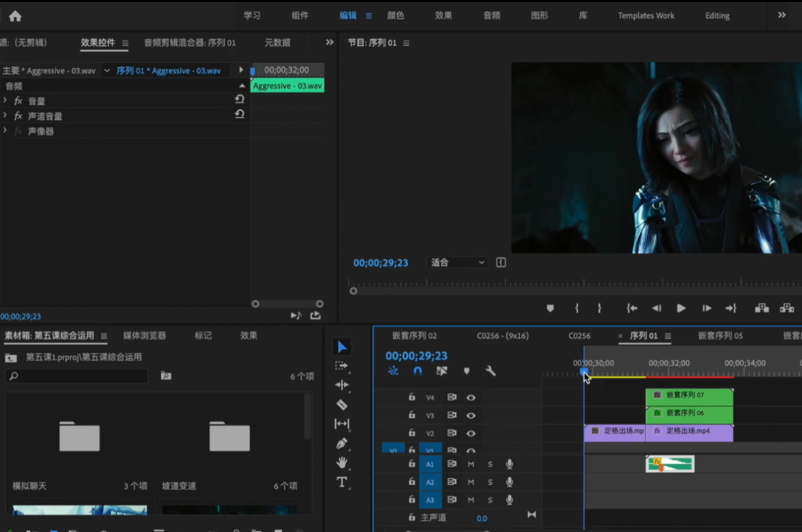Expand the 音量 effect properties
The height and width of the screenshot is (532, 802).
point(5,100)
